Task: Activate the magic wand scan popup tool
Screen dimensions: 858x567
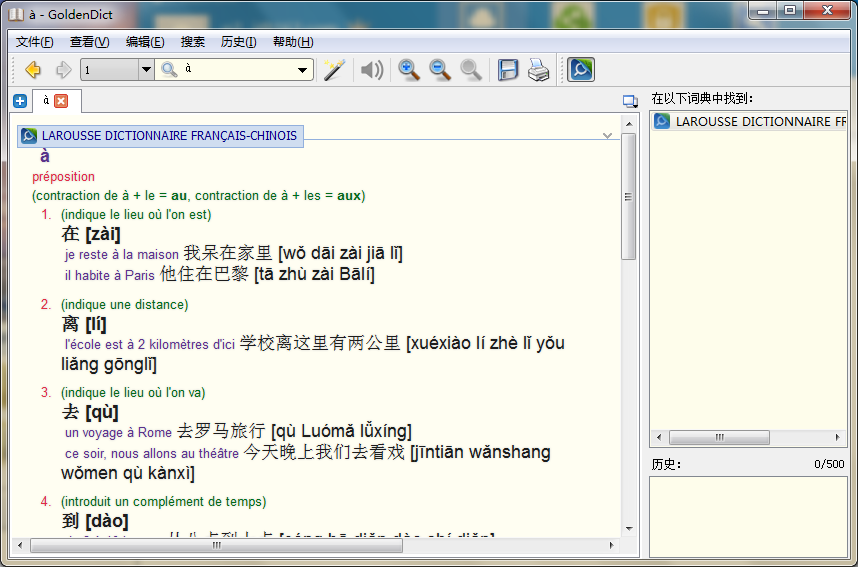Action: [334, 70]
